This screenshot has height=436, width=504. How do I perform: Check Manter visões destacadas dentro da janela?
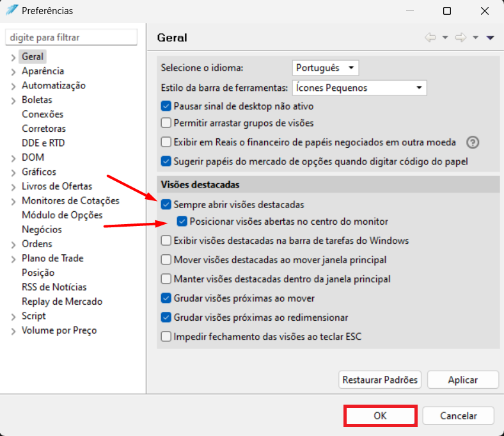pyautogui.click(x=166, y=279)
